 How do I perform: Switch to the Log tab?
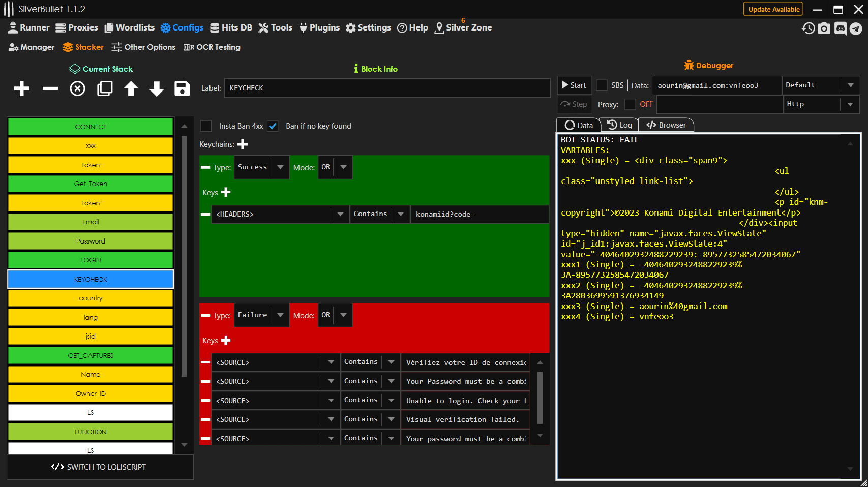point(620,125)
